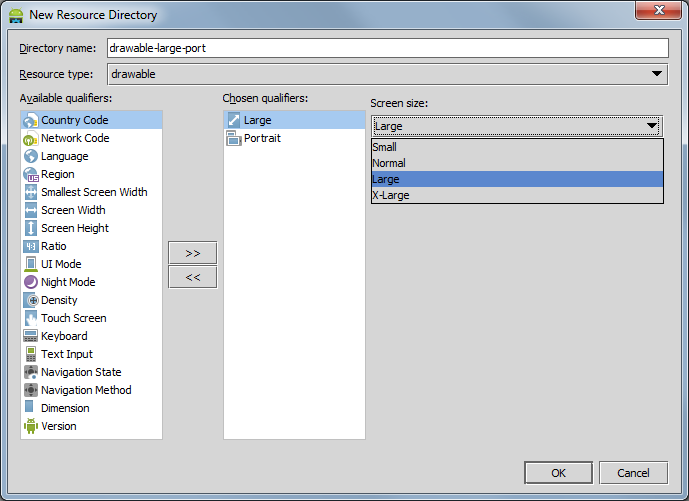Select Large in Chosen qualifiers list
Image resolution: width=689 pixels, height=501 pixels.
click(258, 120)
